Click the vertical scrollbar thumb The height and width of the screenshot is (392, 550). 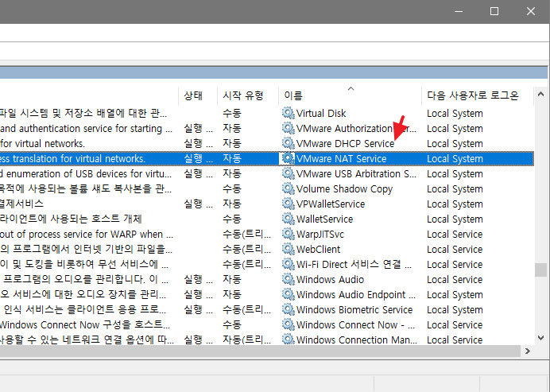[540, 270]
